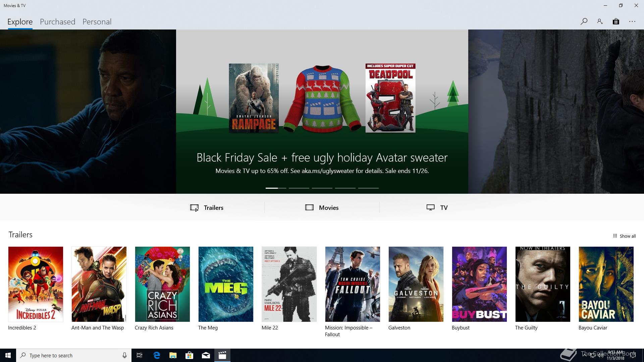This screenshot has height=362, width=644.
Task: Select the first carousel page indicator
Action: tap(276, 188)
